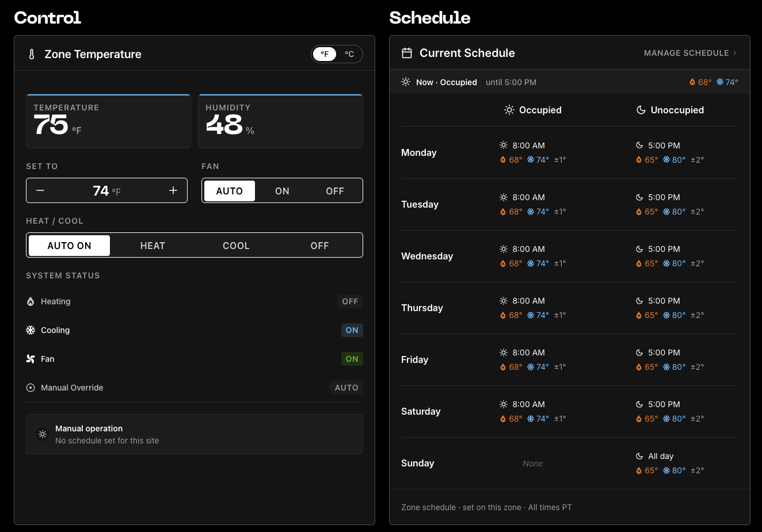Image resolution: width=762 pixels, height=532 pixels.
Task: Click the snowflake icon next to Cooling
Action: [x=31, y=330]
